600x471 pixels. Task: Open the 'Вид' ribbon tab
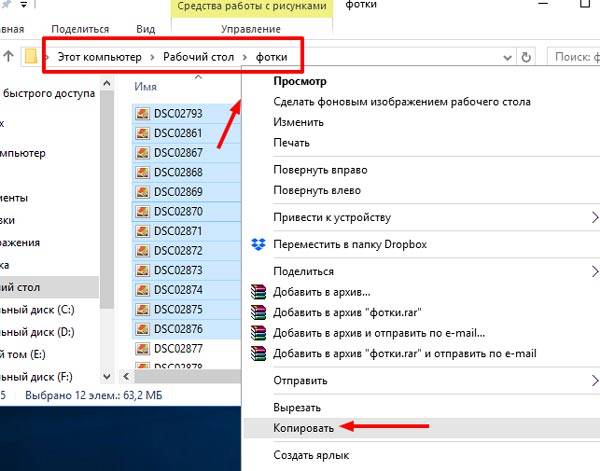pyautogui.click(x=145, y=31)
